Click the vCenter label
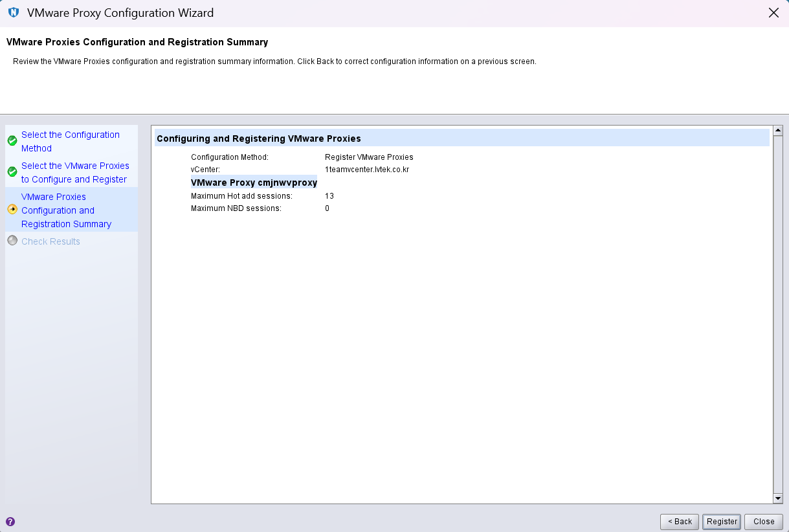 click(x=206, y=170)
